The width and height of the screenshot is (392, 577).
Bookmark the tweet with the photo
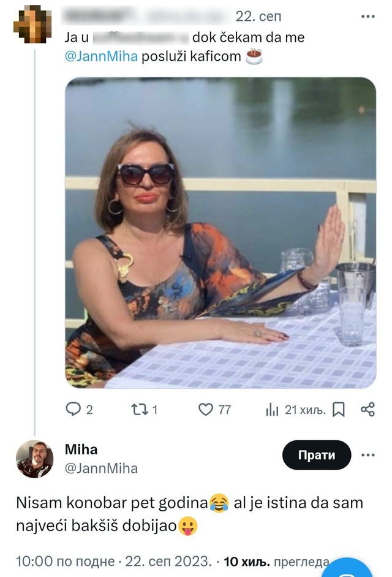point(338,410)
